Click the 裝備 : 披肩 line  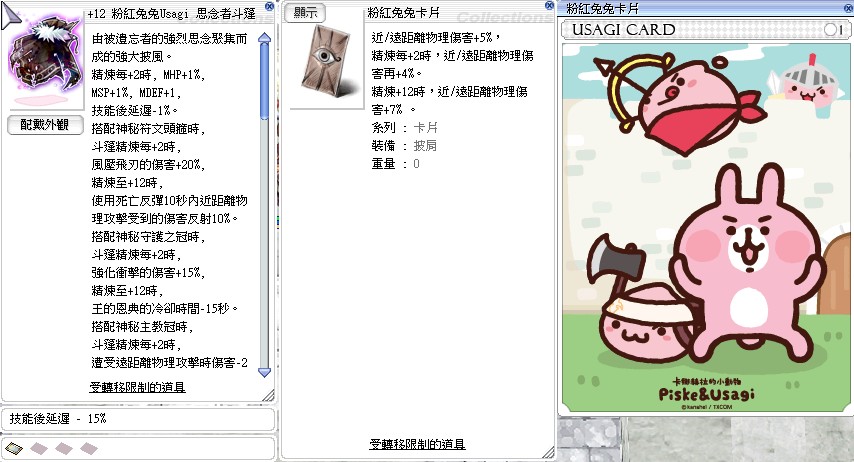pyautogui.click(x=404, y=145)
